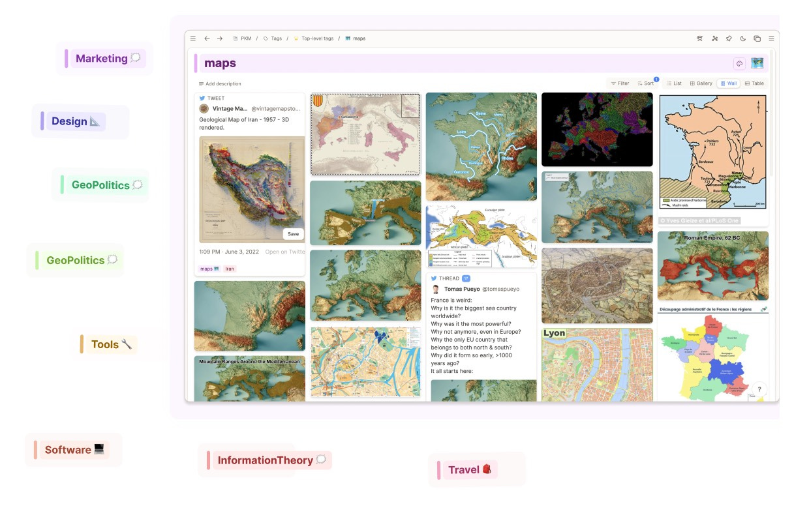
Task: Navigate to Top-level tags via breadcrumb
Action: click(x=319, y=38)
